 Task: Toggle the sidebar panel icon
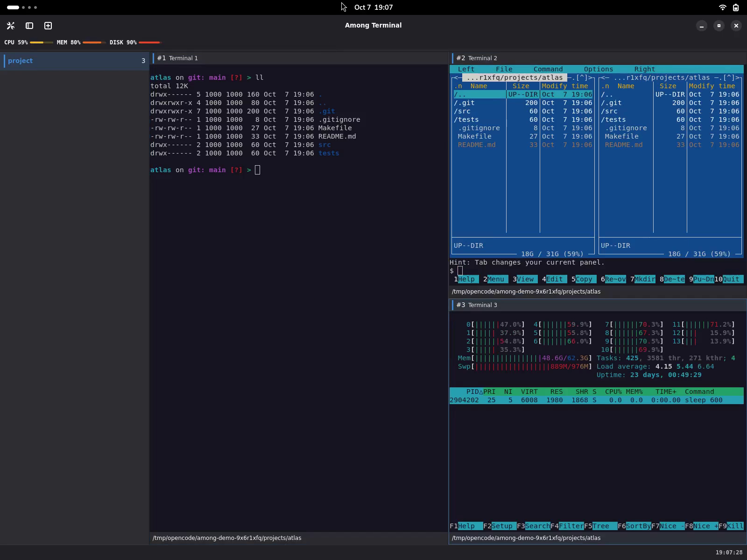pos(29,26)
